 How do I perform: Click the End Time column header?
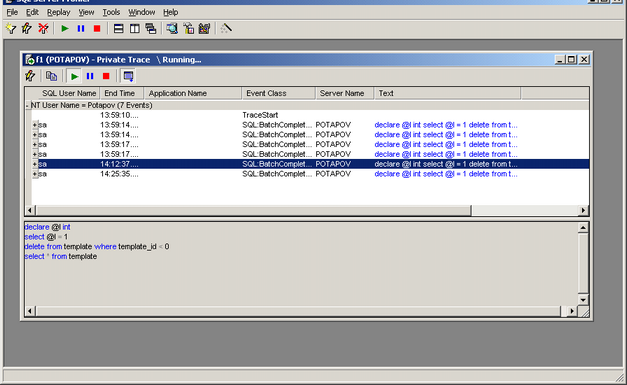click(x=122, y=93)
